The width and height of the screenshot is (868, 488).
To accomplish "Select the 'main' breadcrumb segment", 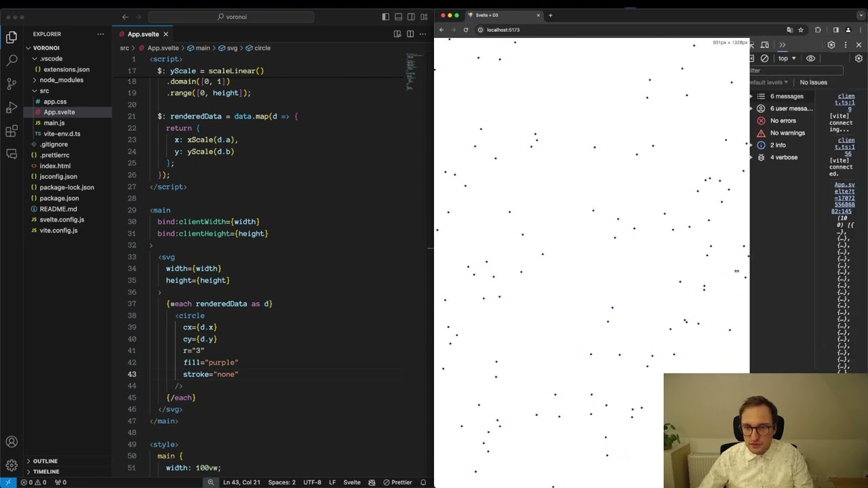I will tap(198, 48).
